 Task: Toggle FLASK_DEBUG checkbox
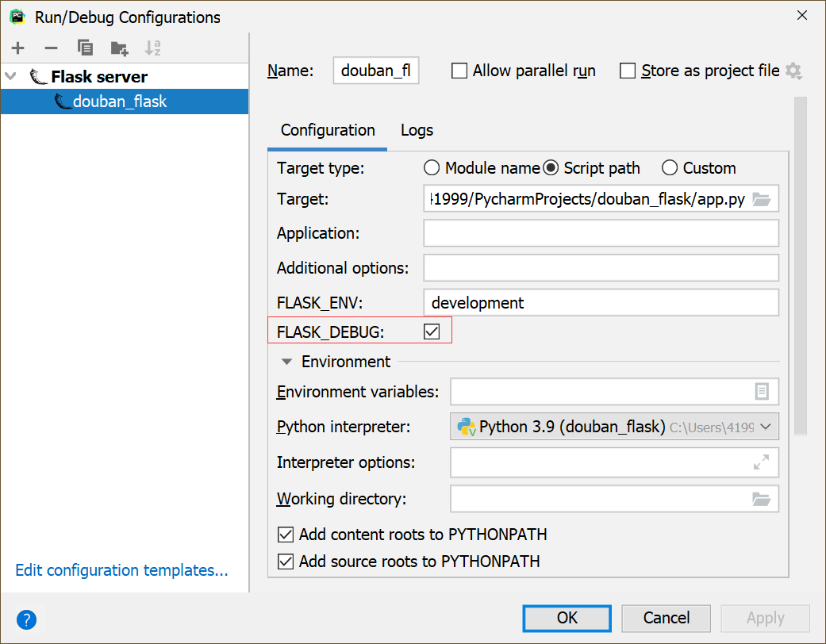click(432, 332)
